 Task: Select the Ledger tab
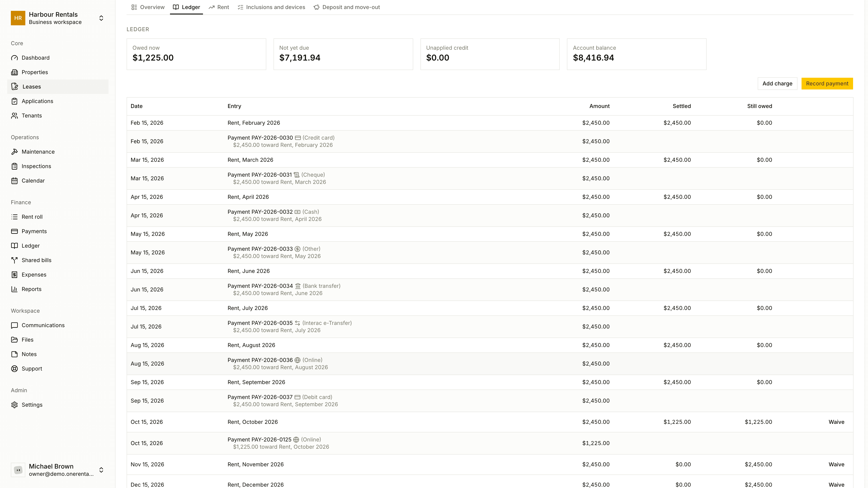186,7
